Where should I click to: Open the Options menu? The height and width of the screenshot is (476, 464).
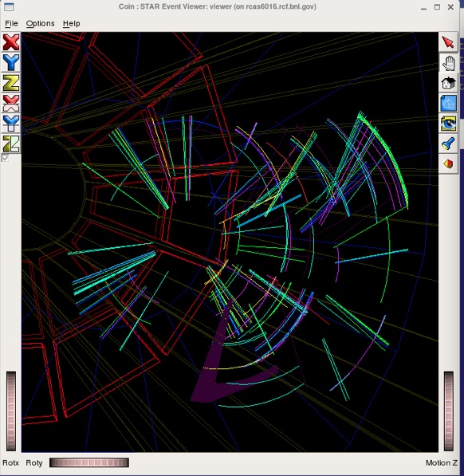coord(41,23)
